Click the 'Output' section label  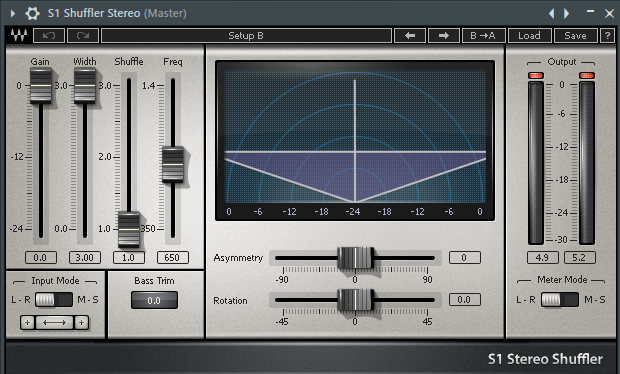[x=562, y=62]
